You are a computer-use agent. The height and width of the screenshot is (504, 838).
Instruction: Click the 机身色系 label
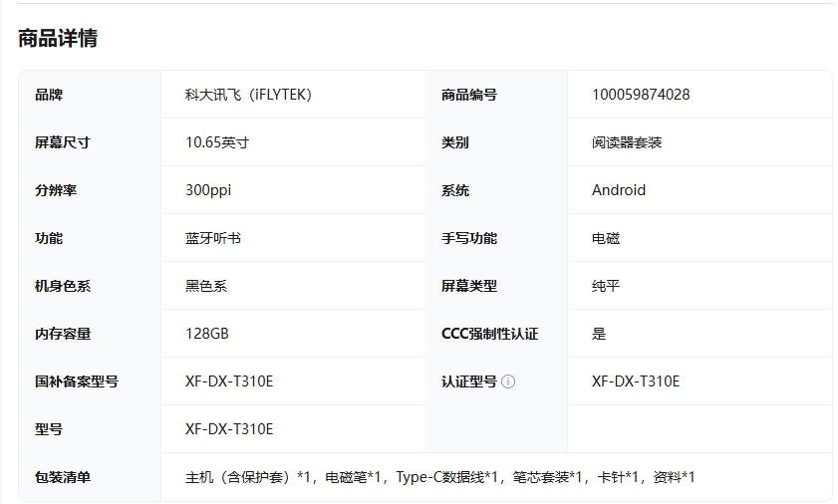[x=63, y=286]
